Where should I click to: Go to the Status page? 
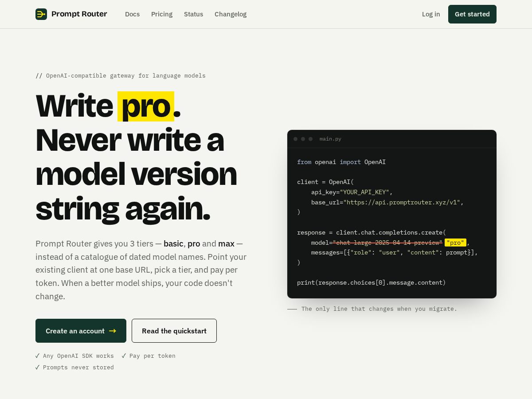point(193,14)
